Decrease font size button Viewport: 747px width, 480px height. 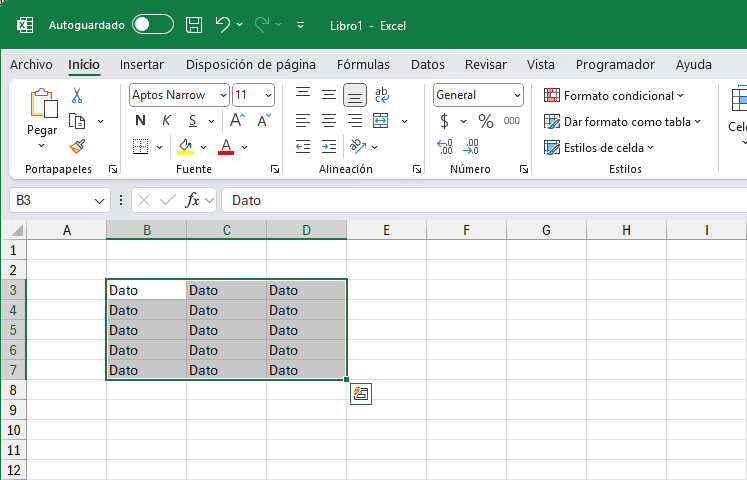click(x=263, y=120)
